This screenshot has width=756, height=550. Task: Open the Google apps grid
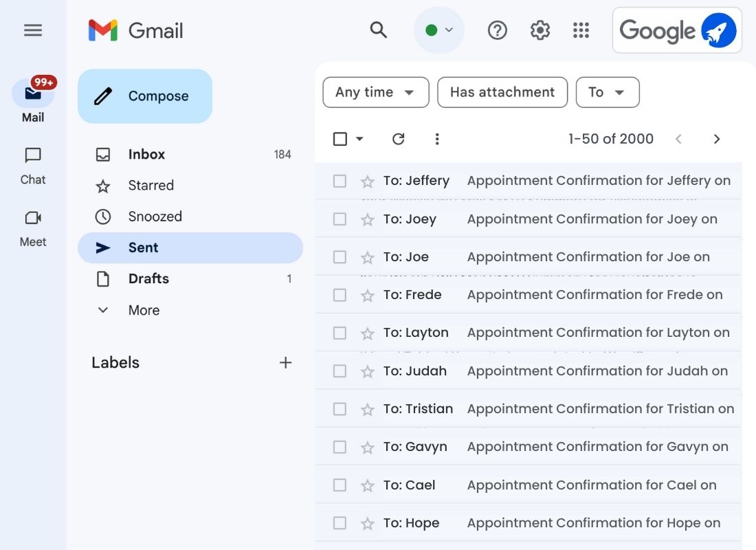(581, 30)
